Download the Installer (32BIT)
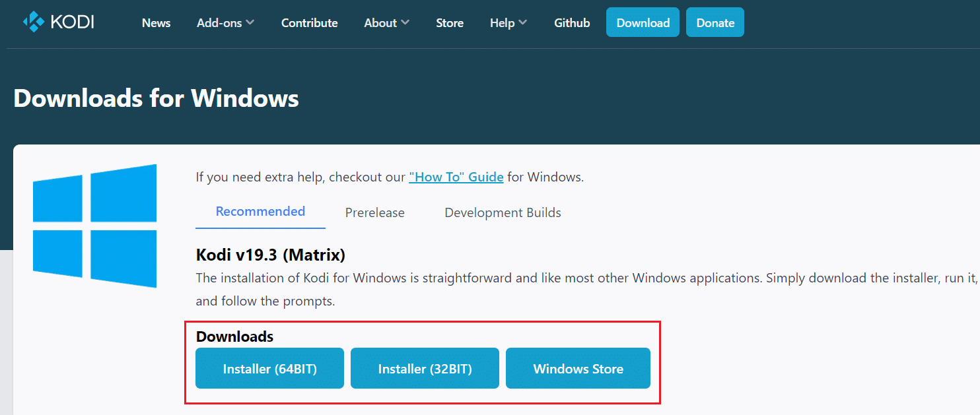Viewport: 980px width, 415px height. [425, 368]
